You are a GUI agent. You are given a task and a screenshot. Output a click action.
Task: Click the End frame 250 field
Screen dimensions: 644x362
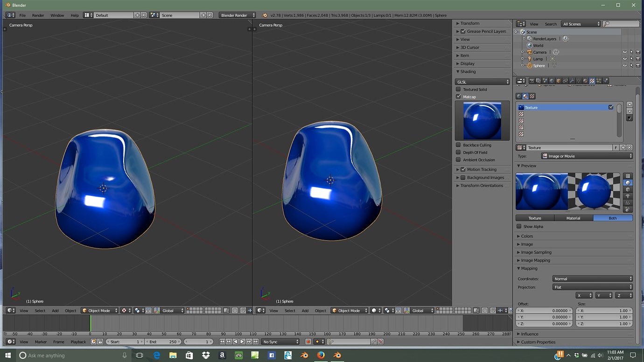pyautogui.click(x=163, y=342)
